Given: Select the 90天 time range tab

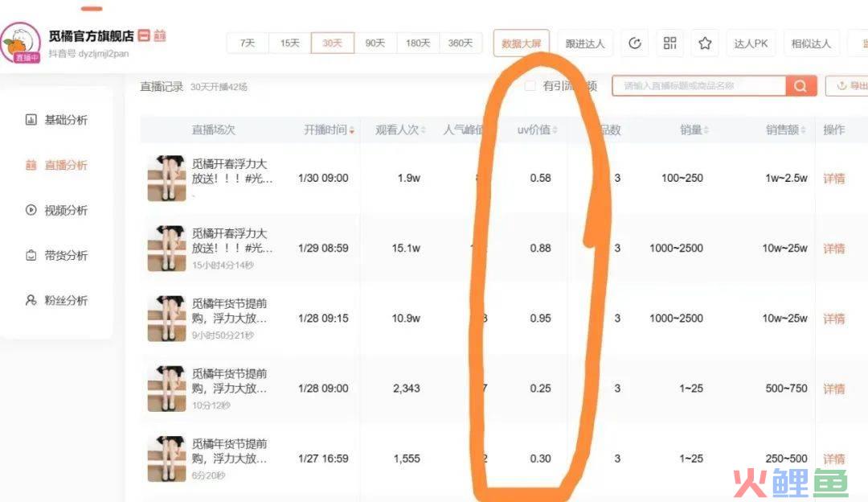Looking at the screenshot, I should (375, 43).
